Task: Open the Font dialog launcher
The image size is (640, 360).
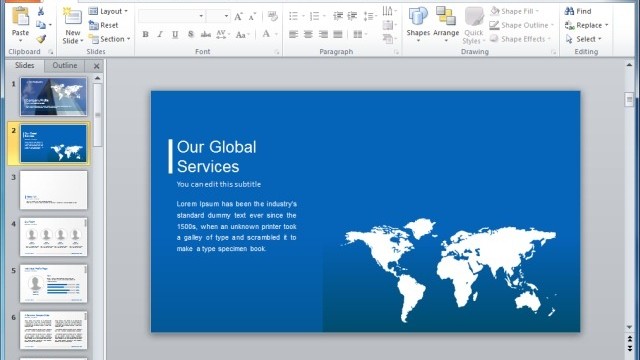Action: (277, 52)
